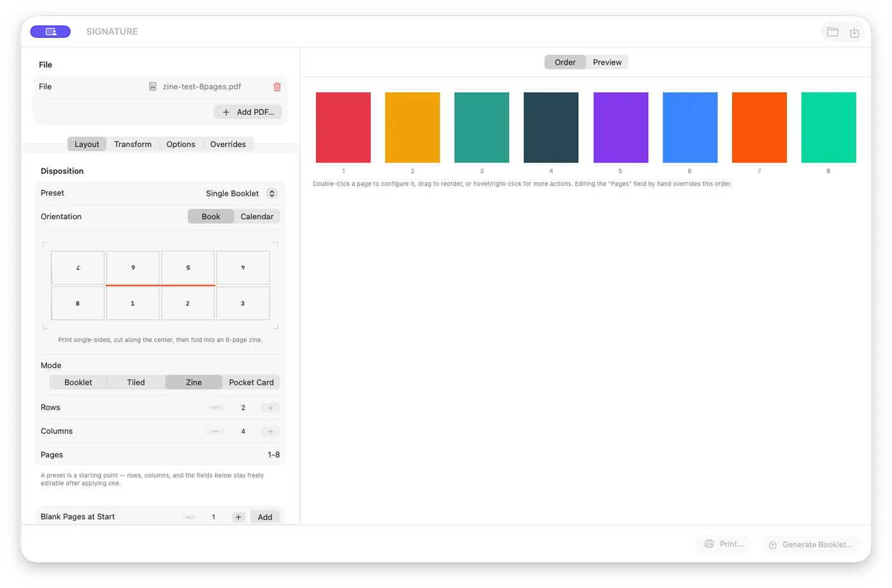Choose Pocket Card mode

point(251,382)
